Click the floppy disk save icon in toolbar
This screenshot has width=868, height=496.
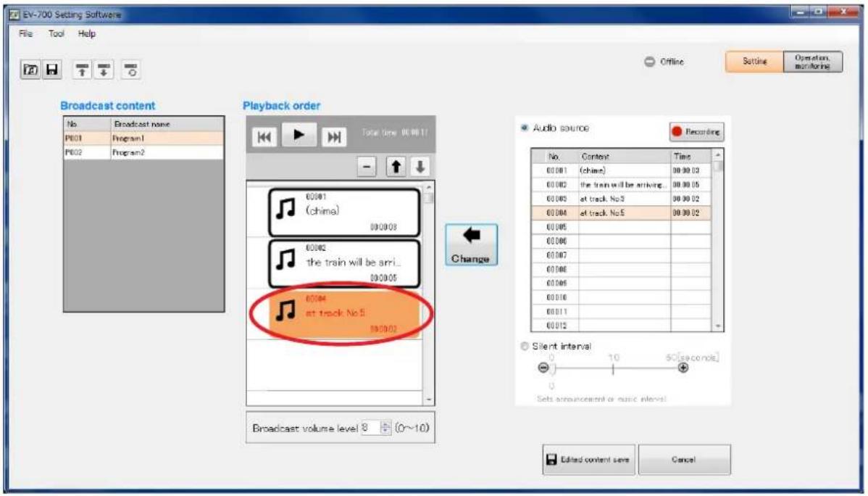point(52,70)
